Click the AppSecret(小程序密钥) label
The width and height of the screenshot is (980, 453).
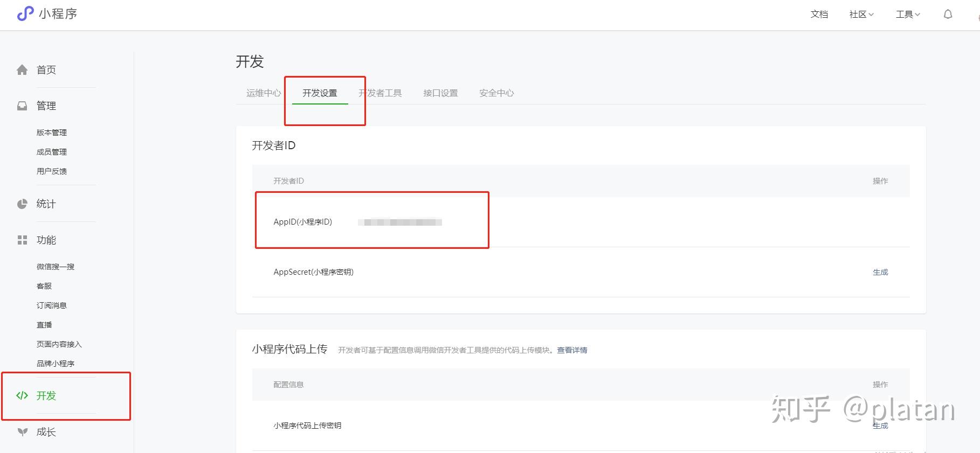tap(314, 272)
